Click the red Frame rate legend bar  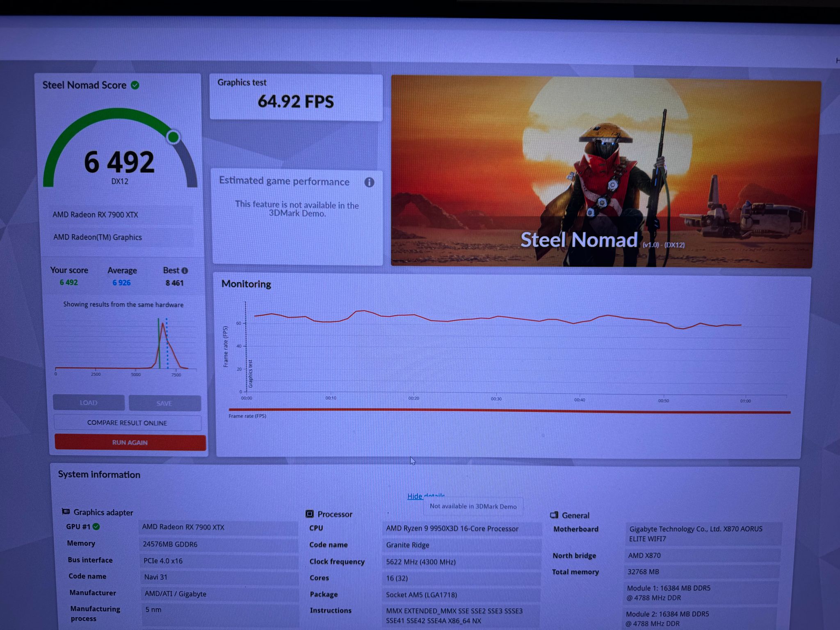(x=509, y=411)
